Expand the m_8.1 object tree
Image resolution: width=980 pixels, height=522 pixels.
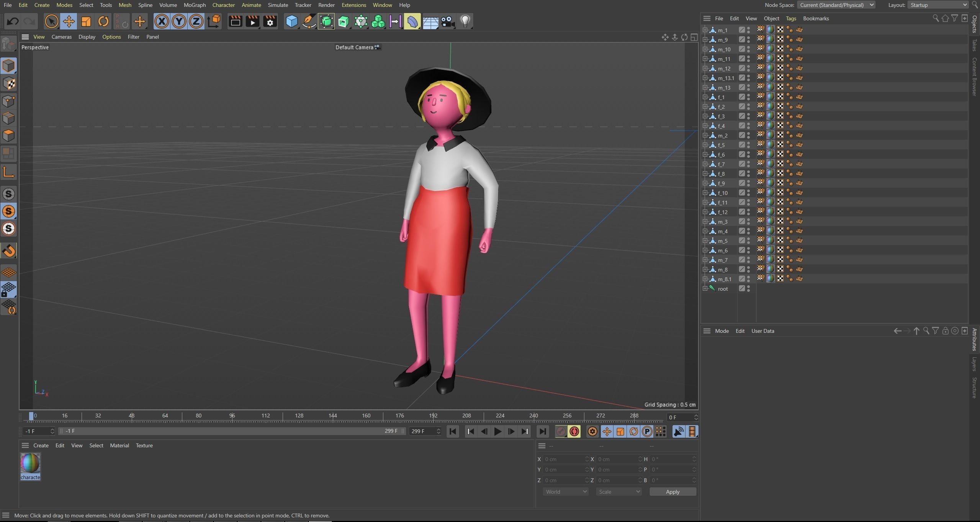[705, 279]
